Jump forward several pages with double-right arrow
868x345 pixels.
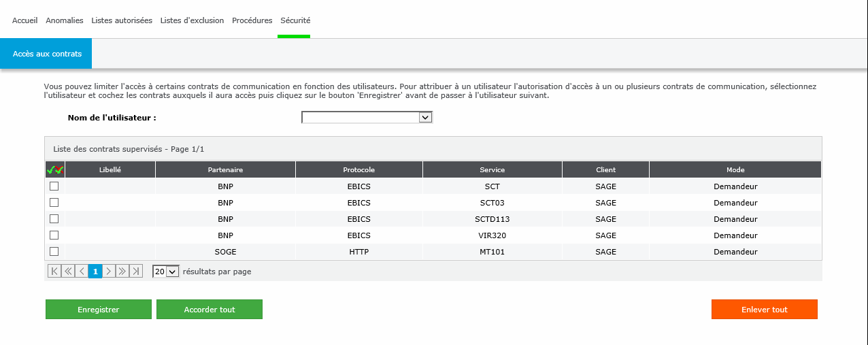click(122, 272)
